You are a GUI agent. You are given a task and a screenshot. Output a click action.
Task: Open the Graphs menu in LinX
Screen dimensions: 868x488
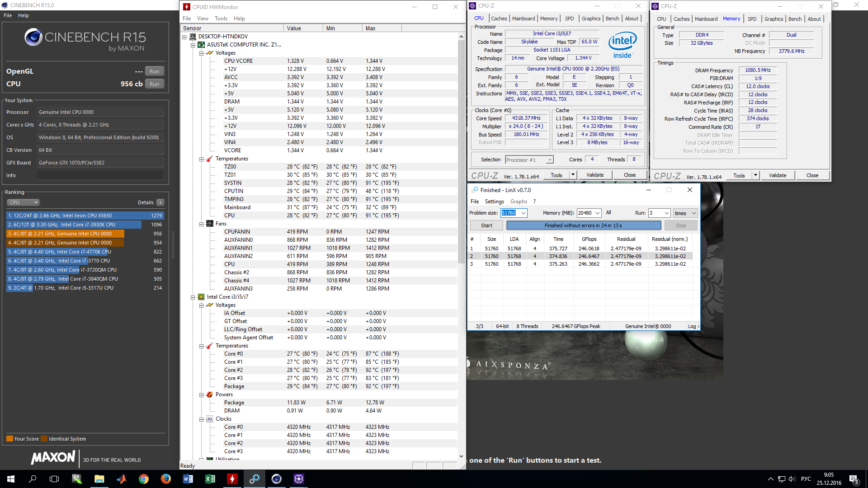[x=519, y=202]
